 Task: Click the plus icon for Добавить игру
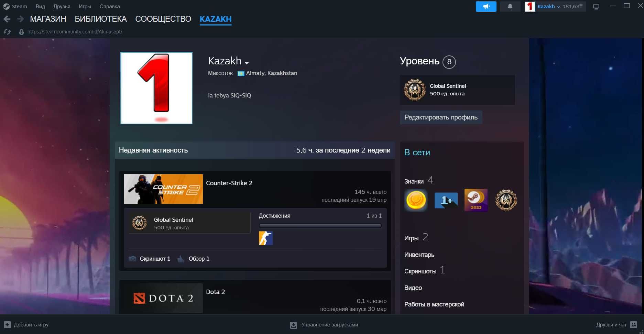click(x=7, y=325)
